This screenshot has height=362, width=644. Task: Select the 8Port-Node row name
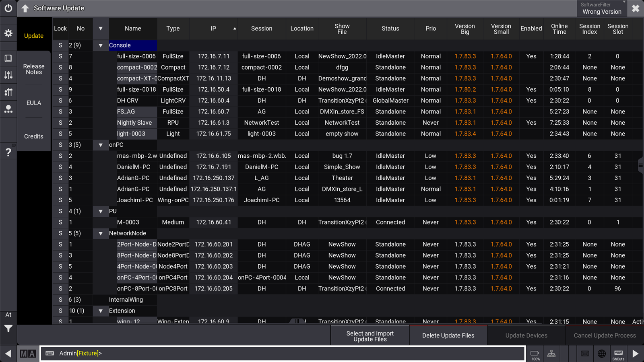[136, 255]
